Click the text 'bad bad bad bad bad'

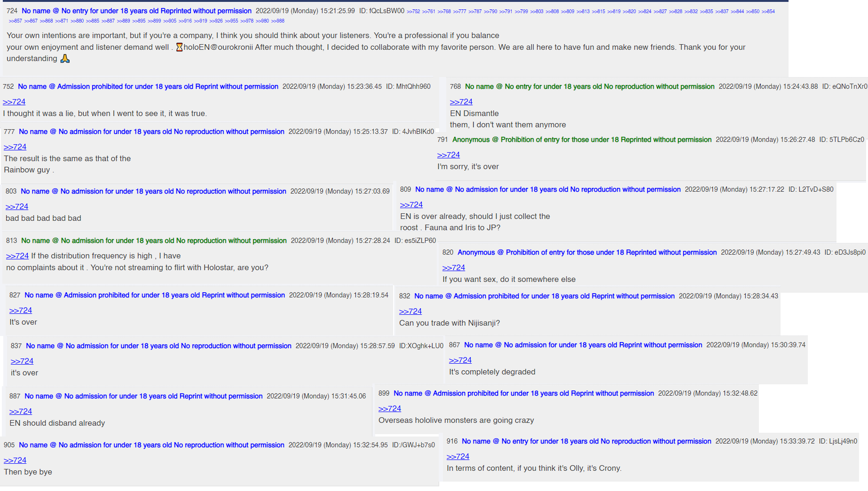point(43,218)
